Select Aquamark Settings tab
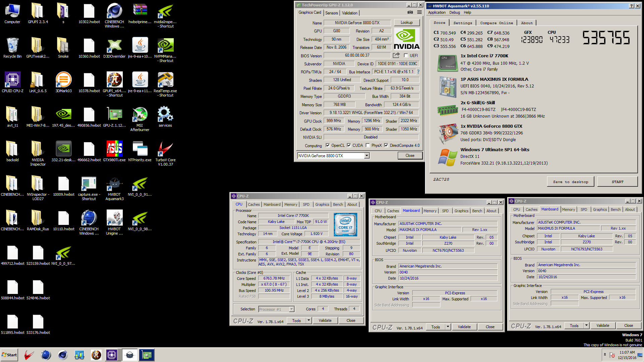The height and width of the screenshot is (362, 644). point(463,23)
